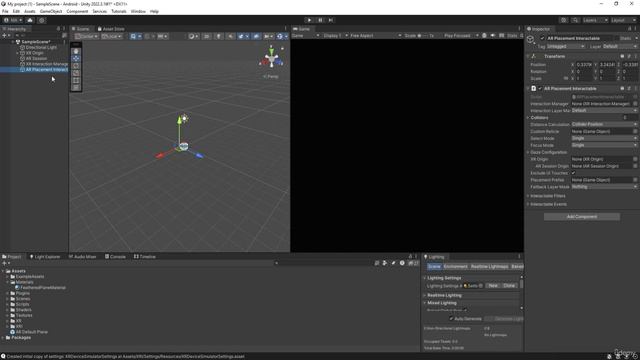Toggle Auto Generate lighting checkbox
The width and height of the screenshot is (640, 360).
(x=451, y=319)
